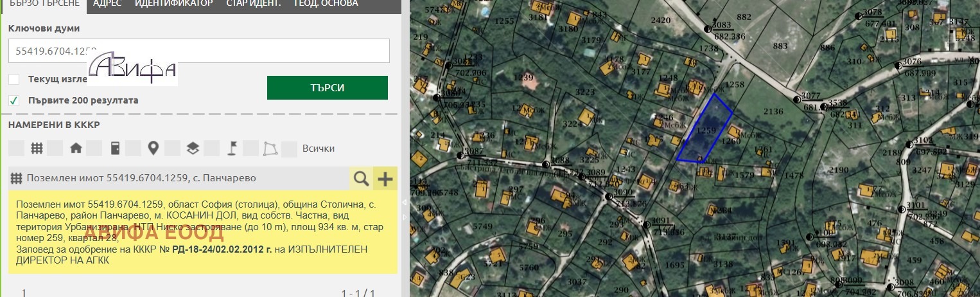Image resolution: width=980 pixels, height=297 pixels.
Task: Click the blue-outlined parcel 1259 on the map
Action: coord(705,130)
